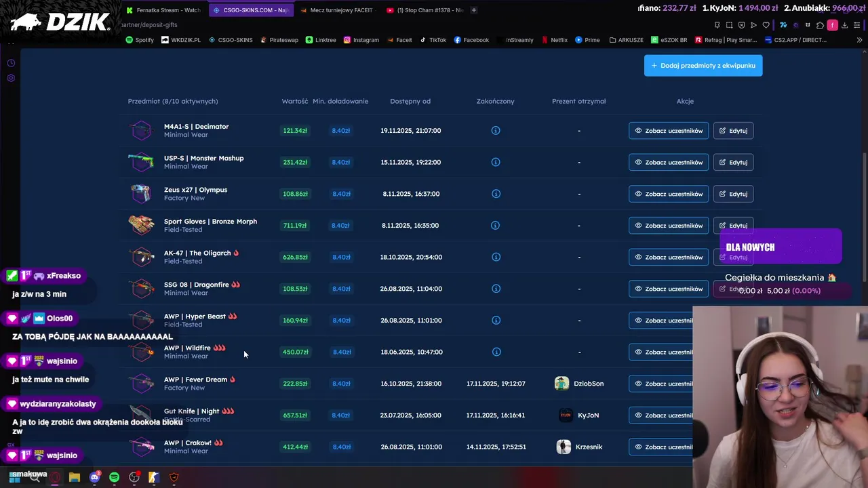
Task: Click Edytuj for USP-S Monster Mashup
Action: (733, 162)
